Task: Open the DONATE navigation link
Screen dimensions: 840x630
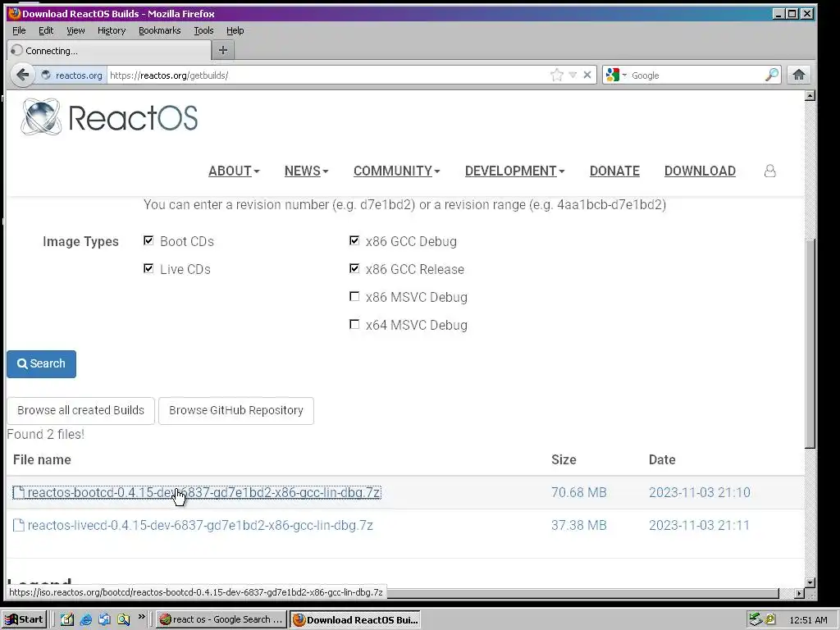Action: [614, 171]
